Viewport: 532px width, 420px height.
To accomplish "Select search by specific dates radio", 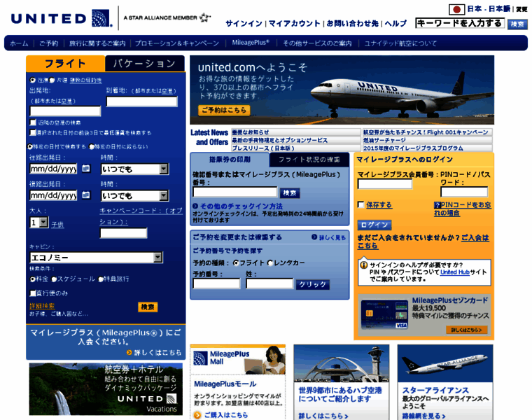I will click(31, 146).
